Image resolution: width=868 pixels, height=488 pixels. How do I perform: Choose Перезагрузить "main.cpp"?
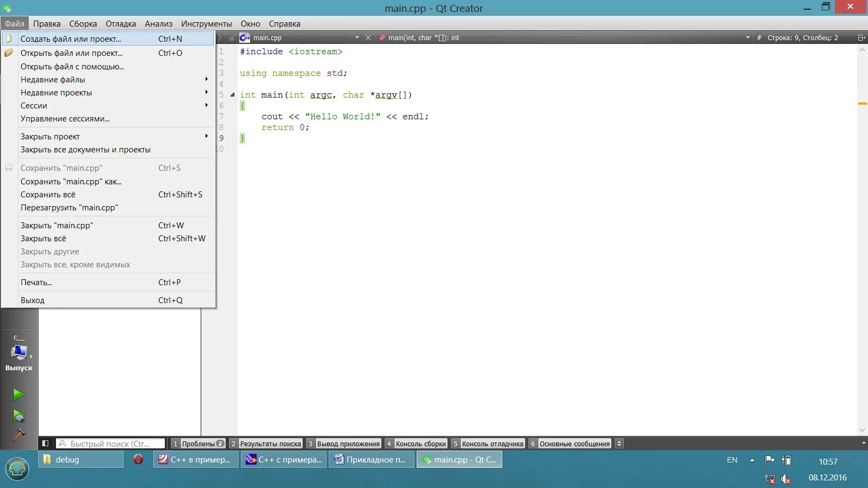pos(108,207)
